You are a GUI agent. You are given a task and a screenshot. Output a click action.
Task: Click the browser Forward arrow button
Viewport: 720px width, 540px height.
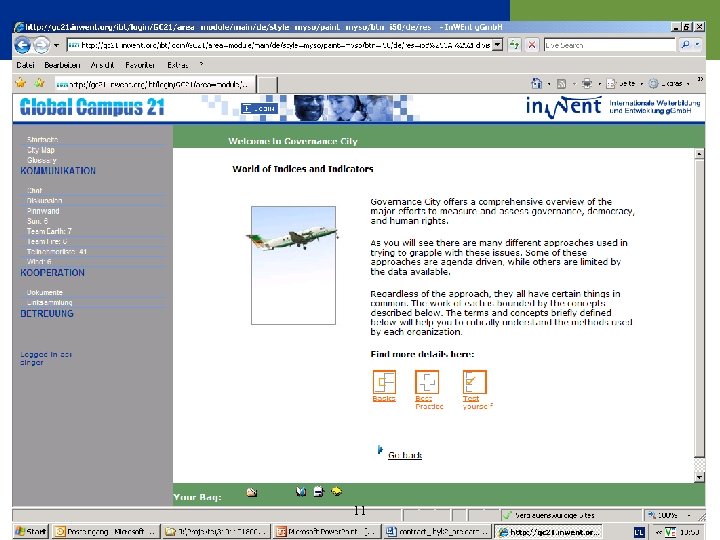(x=41, y=45)
